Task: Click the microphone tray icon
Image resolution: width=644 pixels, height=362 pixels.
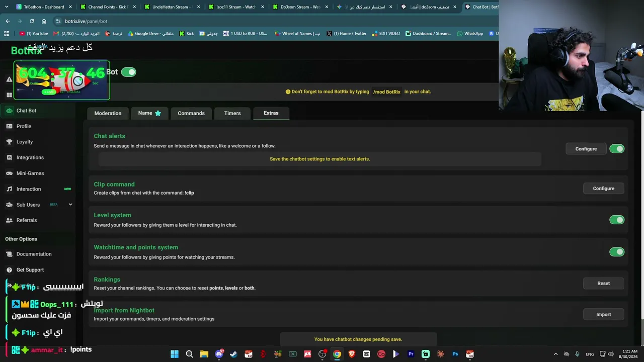Action: (x=577, y=354)
